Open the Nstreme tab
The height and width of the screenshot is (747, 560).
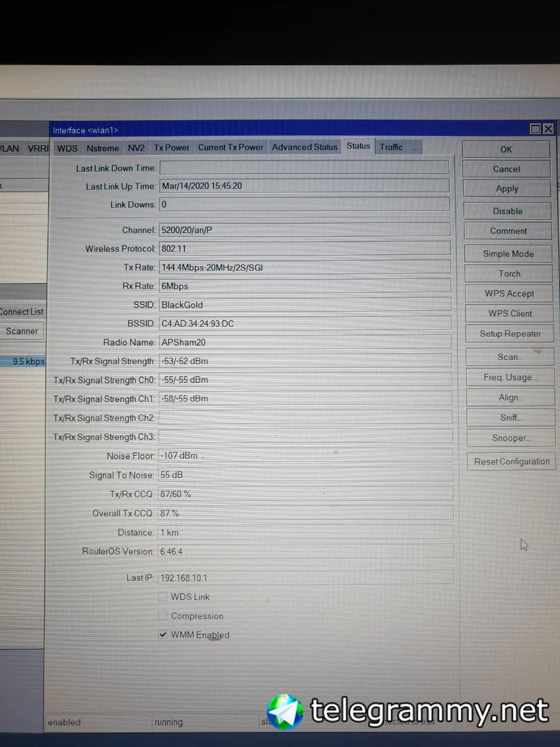click(103, 148)
